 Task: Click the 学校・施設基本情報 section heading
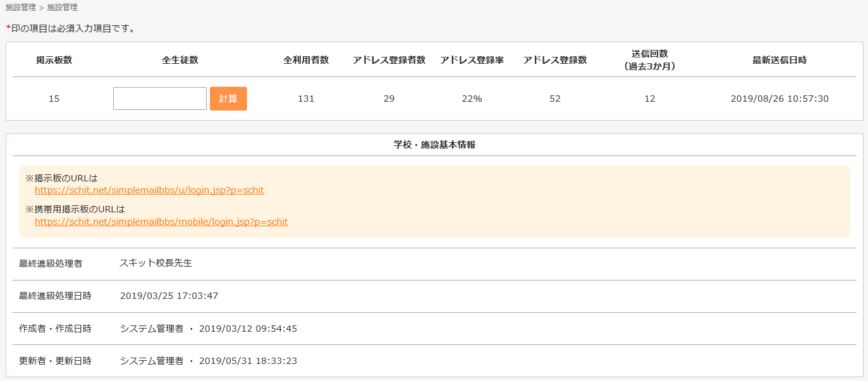434,145
